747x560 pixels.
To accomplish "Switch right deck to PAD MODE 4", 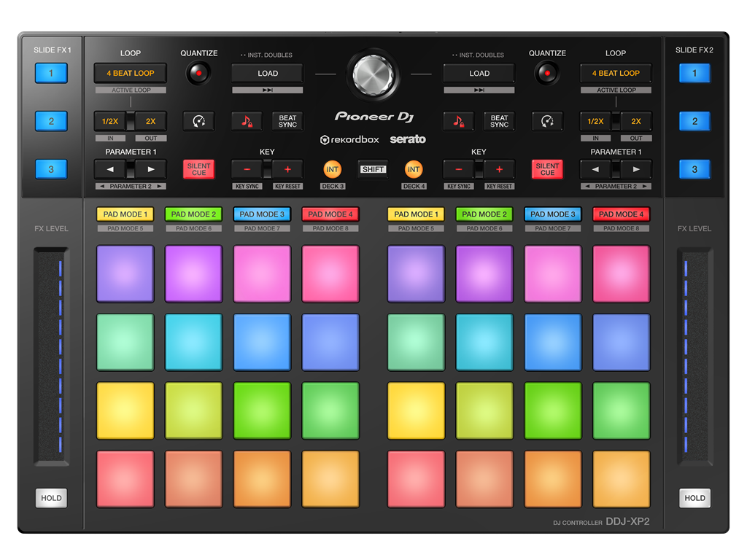I will [x=621, y=214].
